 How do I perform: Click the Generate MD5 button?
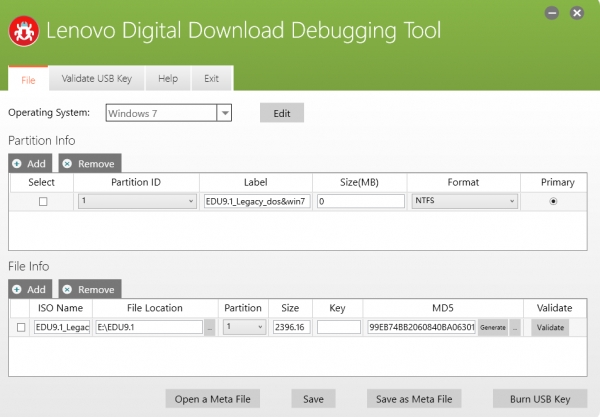(493, 327)
